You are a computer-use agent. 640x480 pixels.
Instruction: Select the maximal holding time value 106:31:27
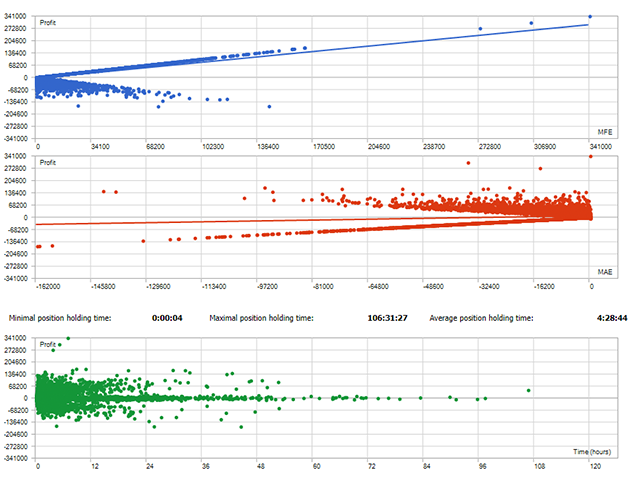tap(387, 318)
